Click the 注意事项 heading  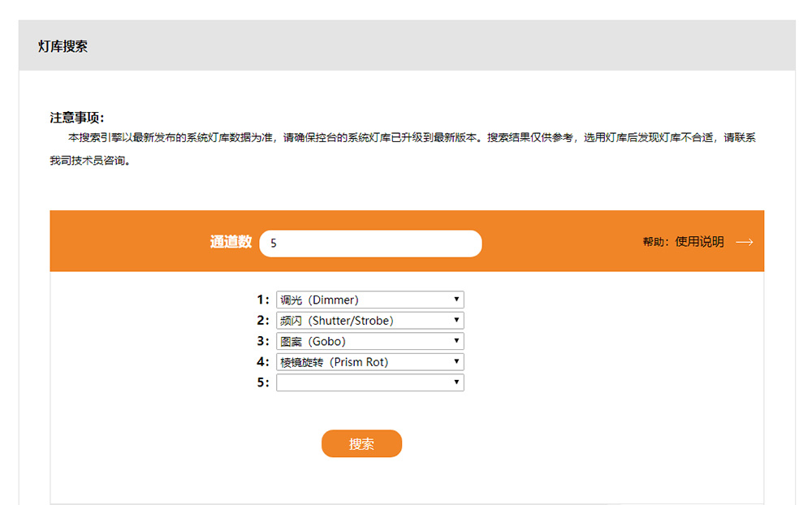(76, 117)
